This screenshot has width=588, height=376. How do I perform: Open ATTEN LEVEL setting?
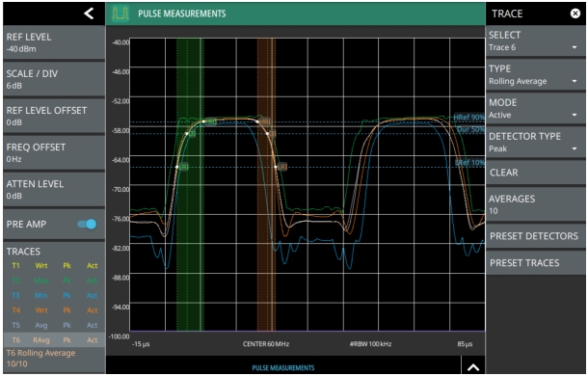54,190
